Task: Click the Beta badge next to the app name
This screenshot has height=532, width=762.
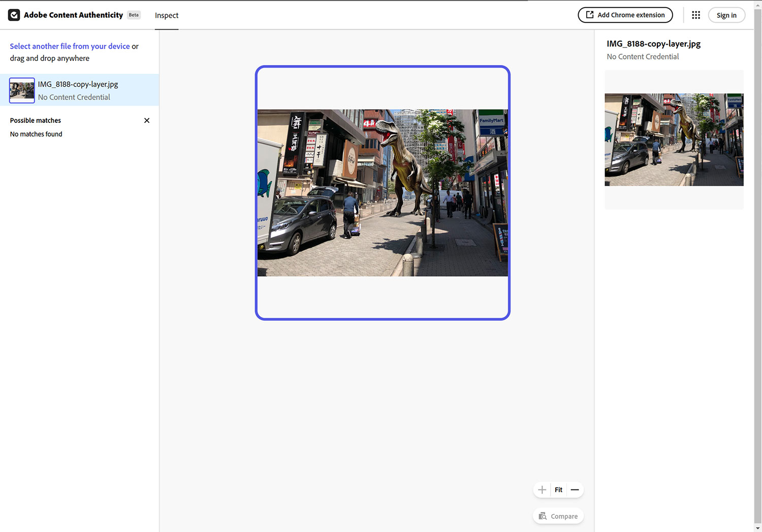Action: [133, 15]
